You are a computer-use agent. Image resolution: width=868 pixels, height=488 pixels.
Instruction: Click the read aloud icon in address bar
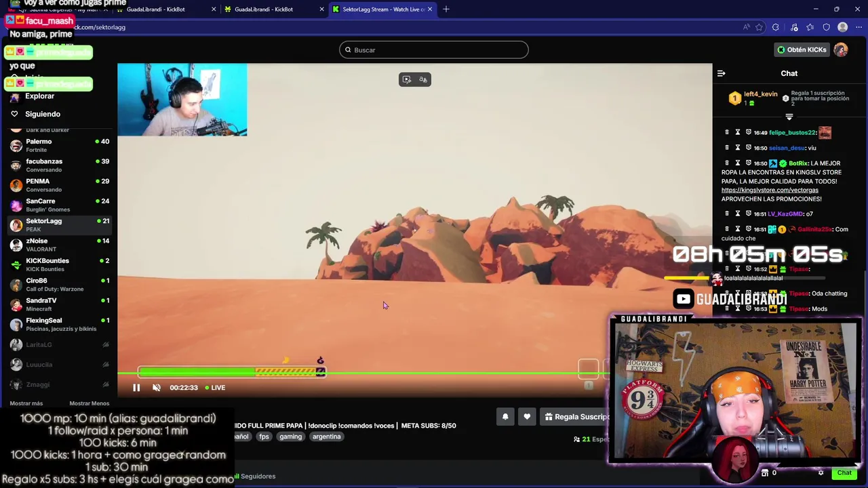pos(747,27)
